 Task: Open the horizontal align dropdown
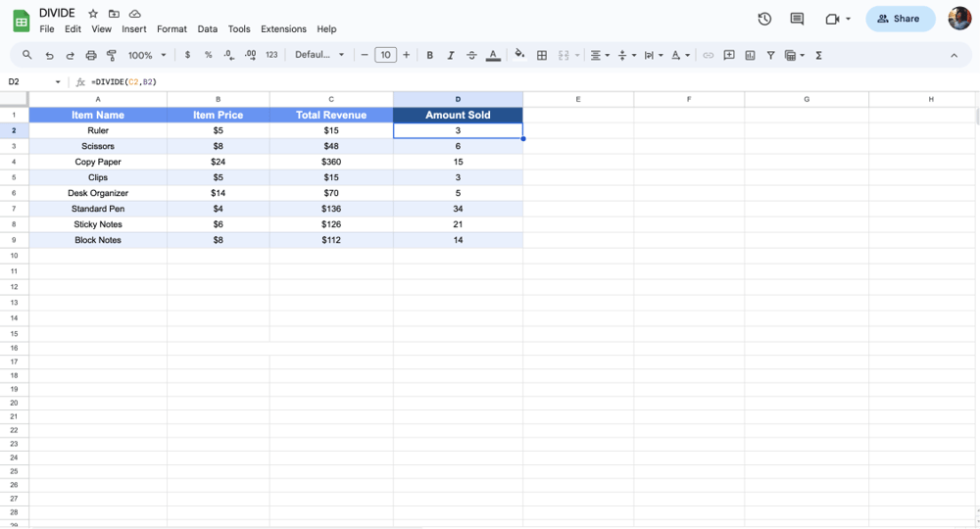[600, 56]
